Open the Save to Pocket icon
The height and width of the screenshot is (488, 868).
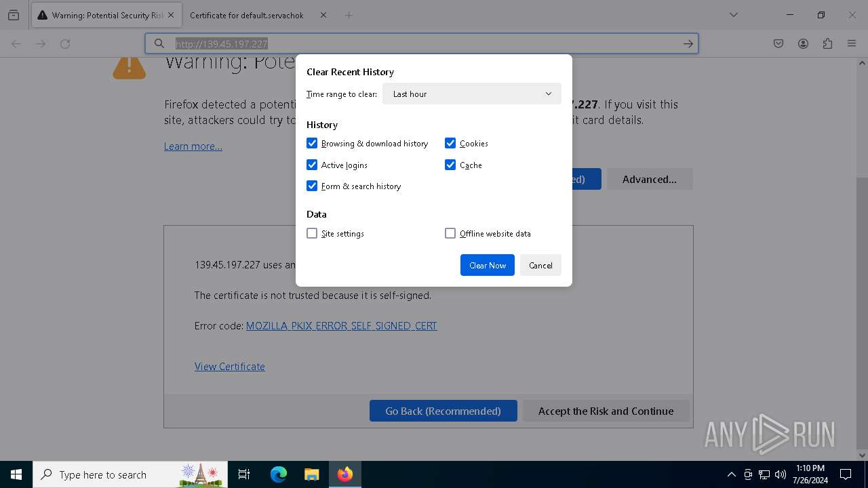point(778,43)
